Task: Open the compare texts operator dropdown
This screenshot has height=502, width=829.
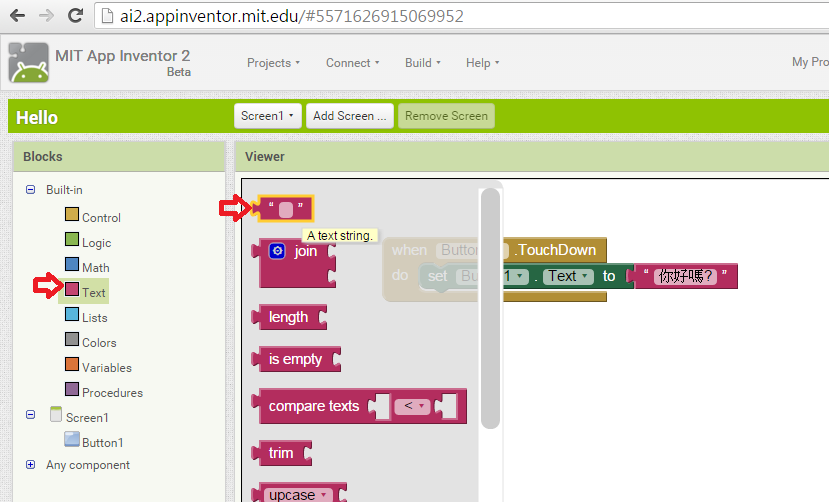Action: coord(412,406)
